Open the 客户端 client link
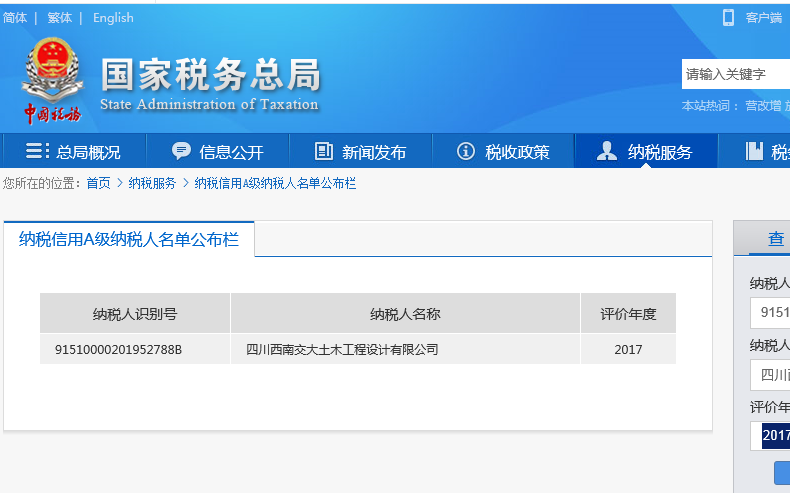 [x=764, y=18]
